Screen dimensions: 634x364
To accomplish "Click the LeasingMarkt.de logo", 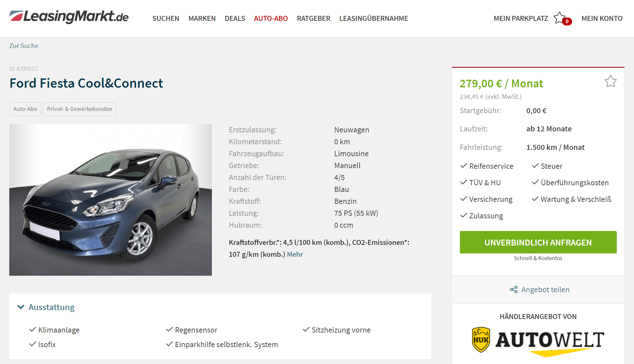I will point(69,17).
